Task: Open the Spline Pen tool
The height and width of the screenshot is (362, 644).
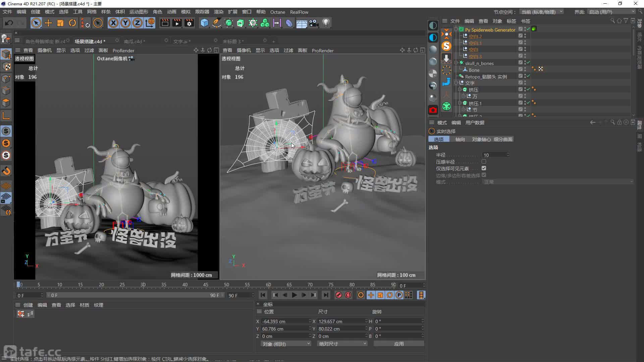Action: [x=217, y=23]
